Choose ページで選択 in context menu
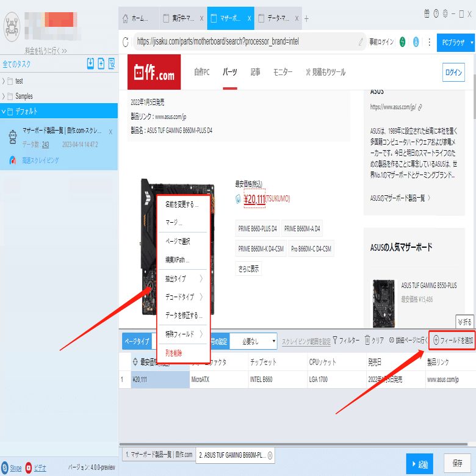This screenshot has height=476, width=476. point(183,241)
